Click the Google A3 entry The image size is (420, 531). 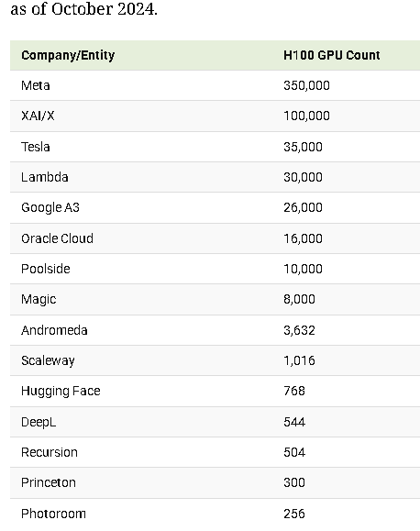(x=50, y=207)
